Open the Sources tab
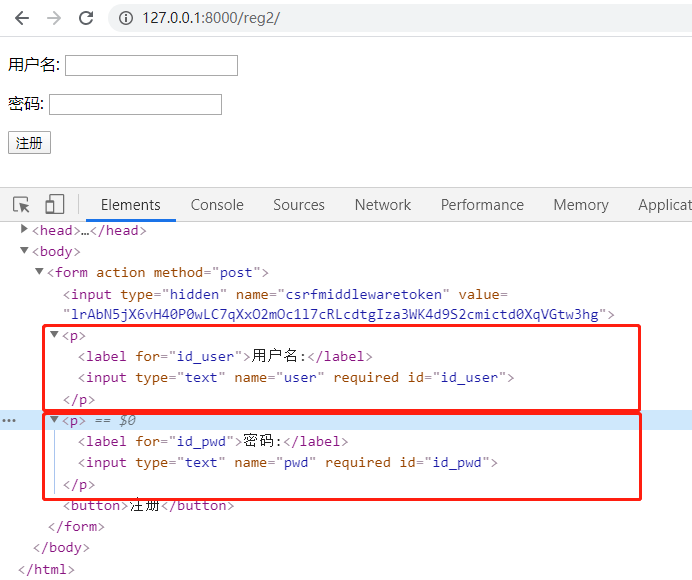The width and height of the screenshot is (692, 580). 299,205
